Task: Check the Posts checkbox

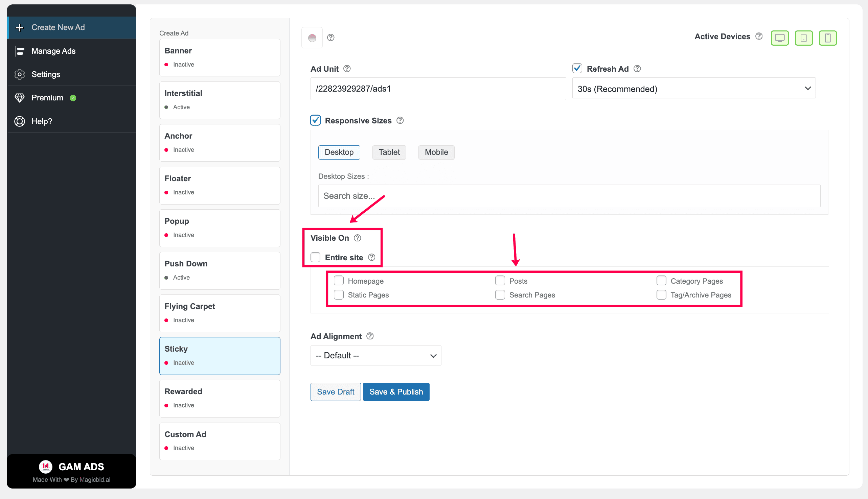Action: [x=500, y=281]
